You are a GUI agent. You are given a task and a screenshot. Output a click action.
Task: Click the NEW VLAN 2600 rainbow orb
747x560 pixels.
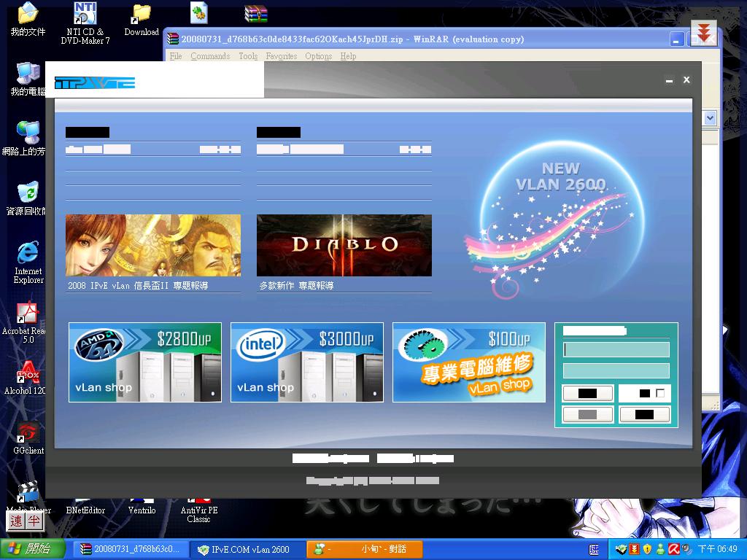click(561, 219)
